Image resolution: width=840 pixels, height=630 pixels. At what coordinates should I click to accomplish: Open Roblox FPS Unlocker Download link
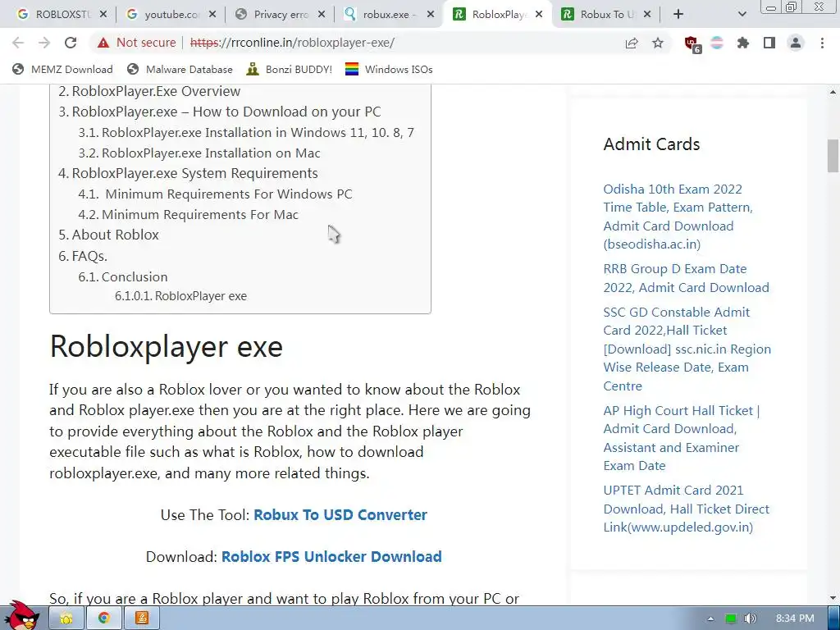pos(331,557)
